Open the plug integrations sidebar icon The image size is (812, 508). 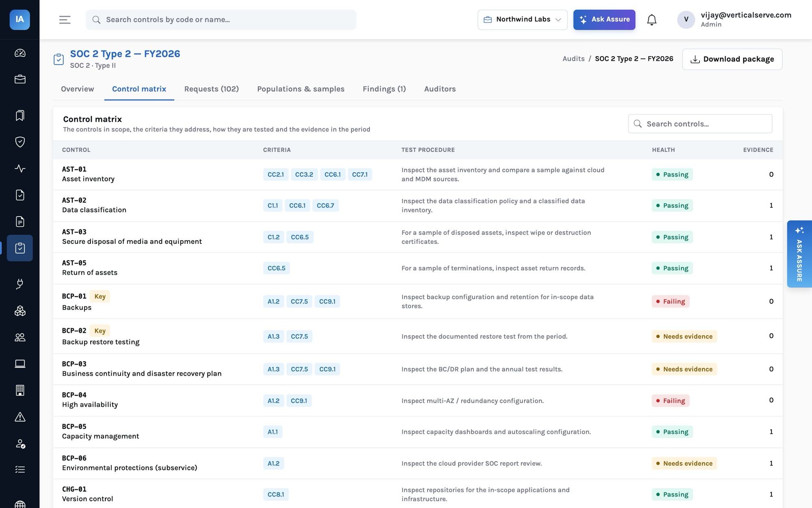pyautogui.click(x=20, y=284)
